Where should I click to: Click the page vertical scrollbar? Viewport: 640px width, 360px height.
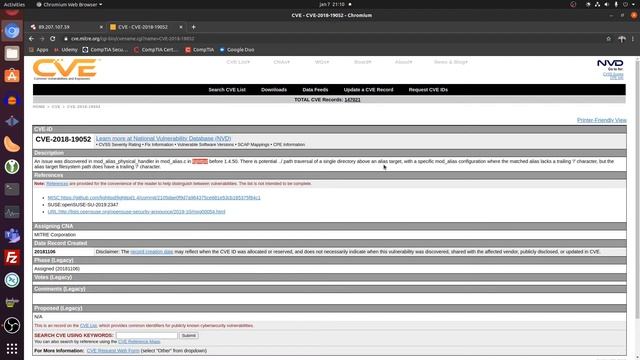click(637, 188)
